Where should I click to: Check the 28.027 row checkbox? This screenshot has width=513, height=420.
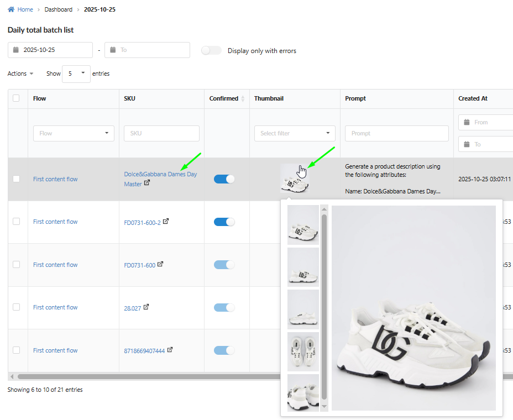16,307
